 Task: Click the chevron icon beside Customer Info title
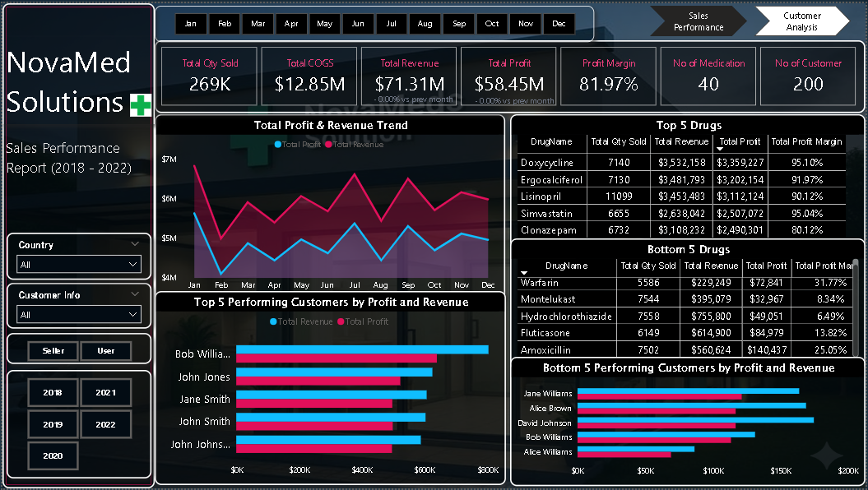pyautogui.click(x=135, y=294)
